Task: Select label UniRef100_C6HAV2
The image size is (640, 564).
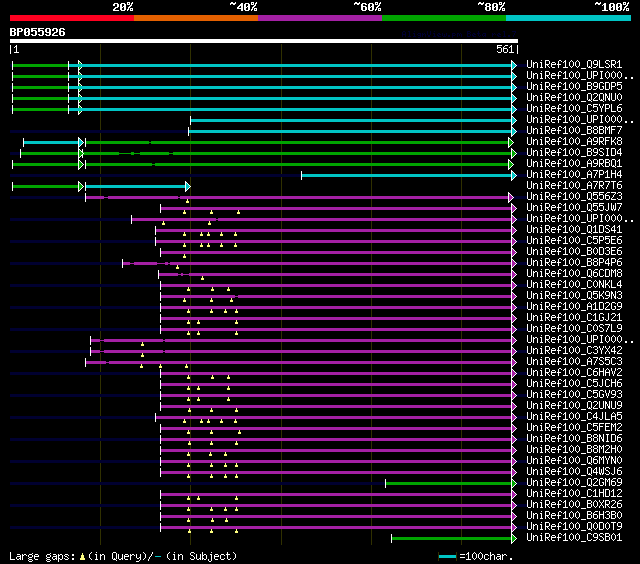Action: click(574, 373)
